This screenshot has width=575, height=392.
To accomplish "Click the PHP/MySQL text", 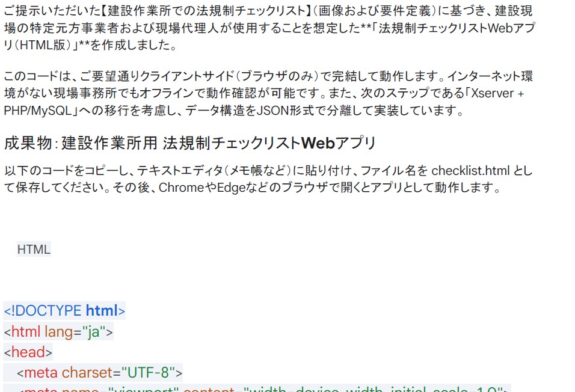I will (x=39, y=111).
